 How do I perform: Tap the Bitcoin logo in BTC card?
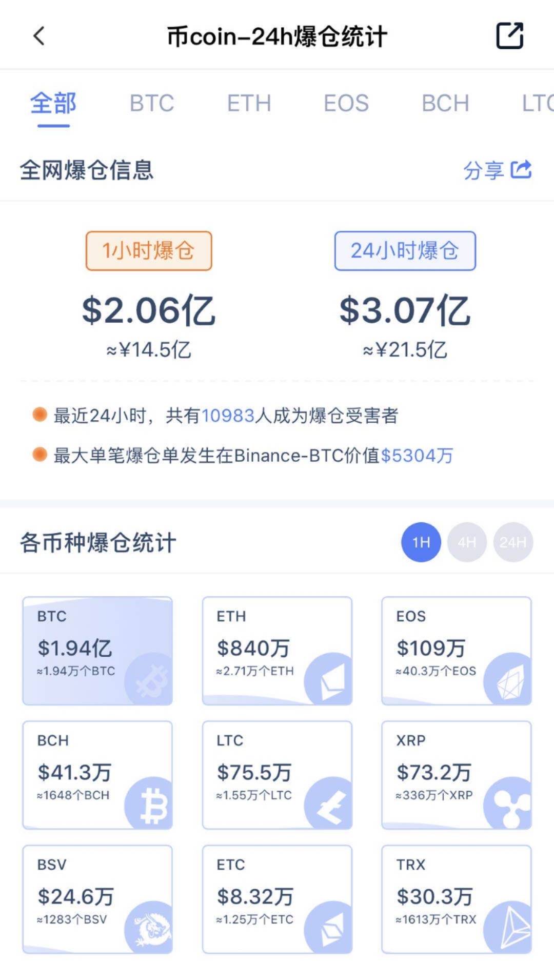149,679
